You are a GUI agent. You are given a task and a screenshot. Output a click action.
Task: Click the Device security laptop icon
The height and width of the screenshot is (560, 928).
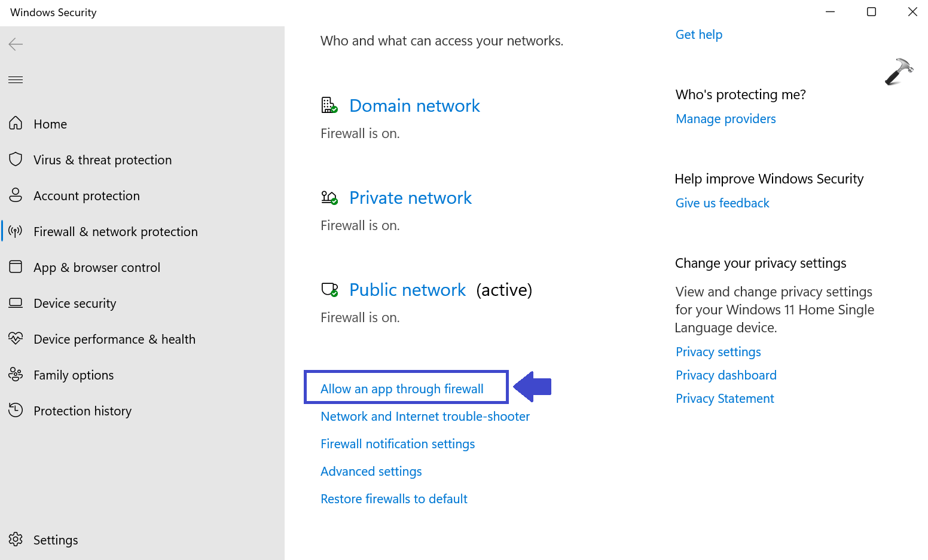(x=16, y=303)
